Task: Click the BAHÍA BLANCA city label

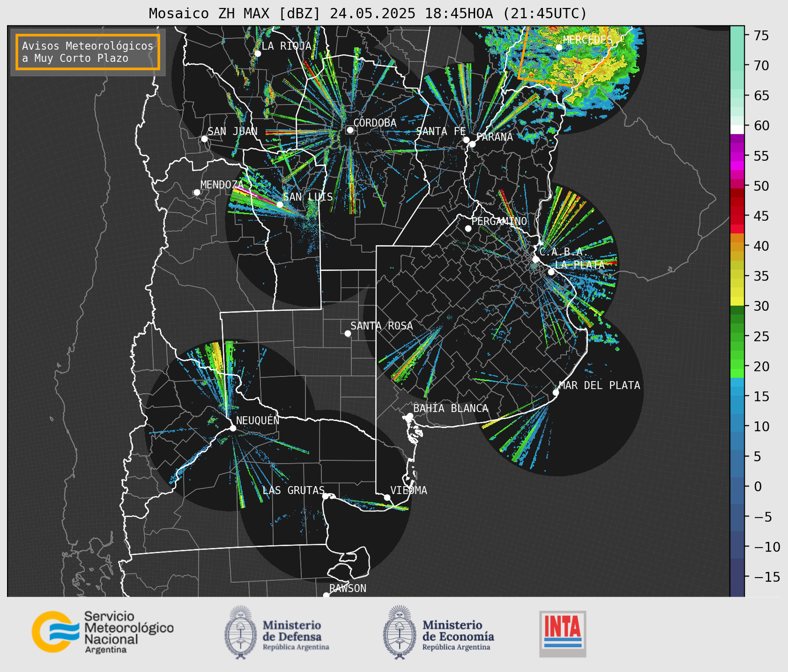Action: (451, 408)
